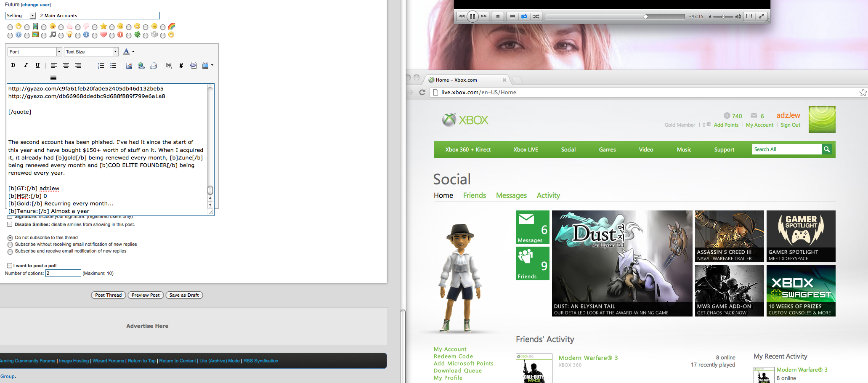
Task: Select the heart post icon radio button
Action: point(95,36)
